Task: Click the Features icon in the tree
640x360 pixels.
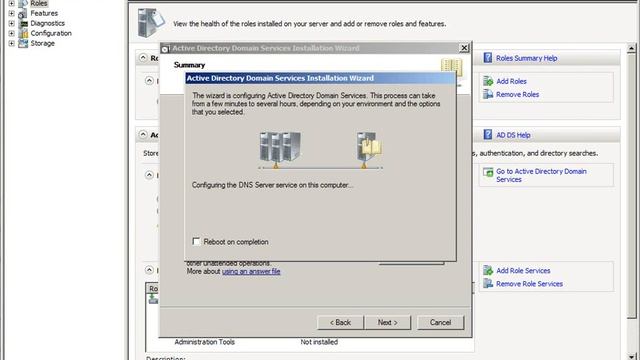Action: (23, 13)
